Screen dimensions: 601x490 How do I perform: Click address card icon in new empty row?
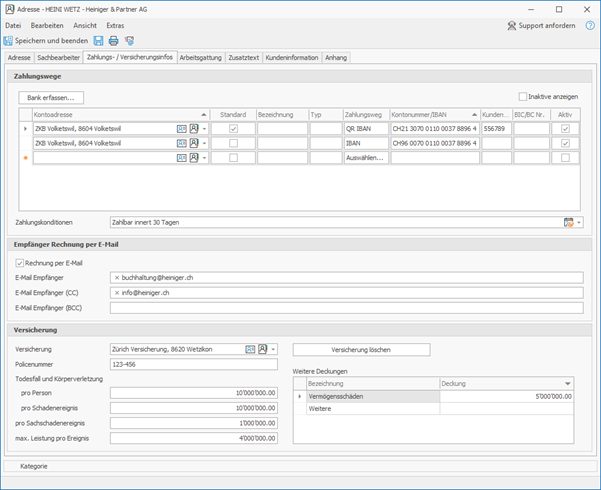182,158
